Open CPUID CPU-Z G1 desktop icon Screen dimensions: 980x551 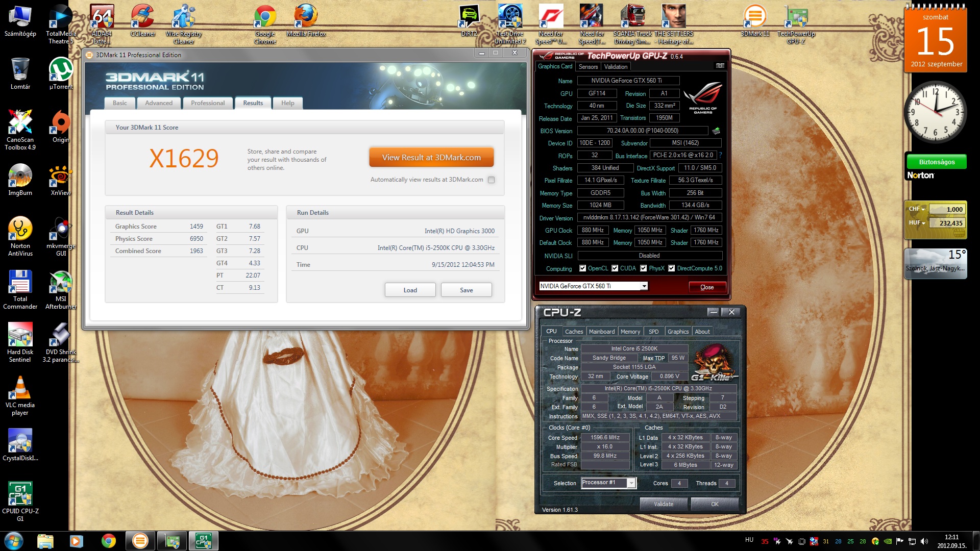(20, 502)
